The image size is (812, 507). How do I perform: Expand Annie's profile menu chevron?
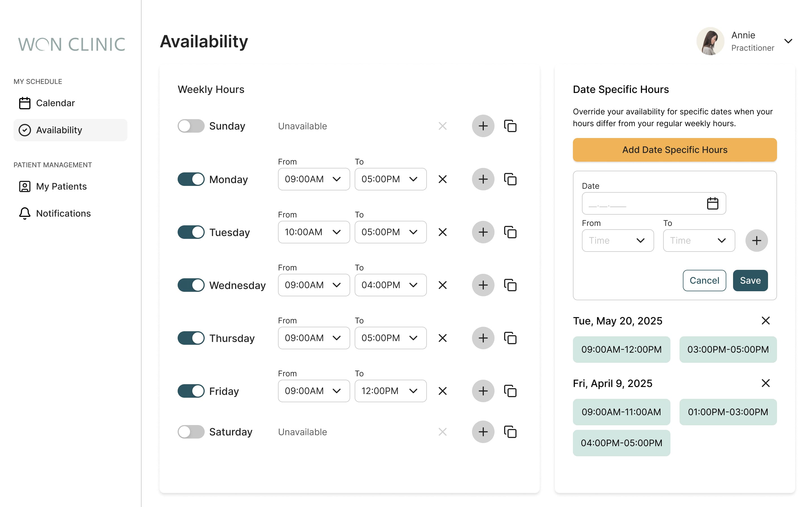788,41
